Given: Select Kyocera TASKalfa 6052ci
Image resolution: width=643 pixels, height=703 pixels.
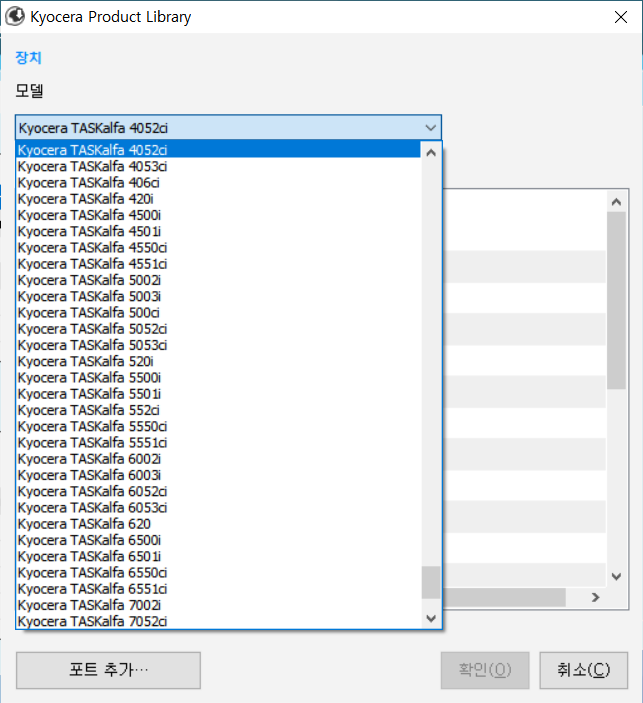Looking at the screenshot, I should point(218,491).
